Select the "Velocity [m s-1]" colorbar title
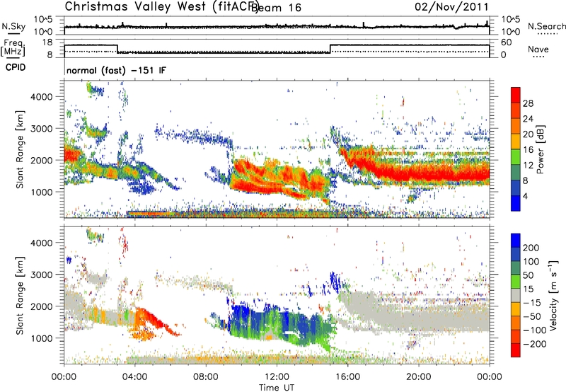 point(554,295)
